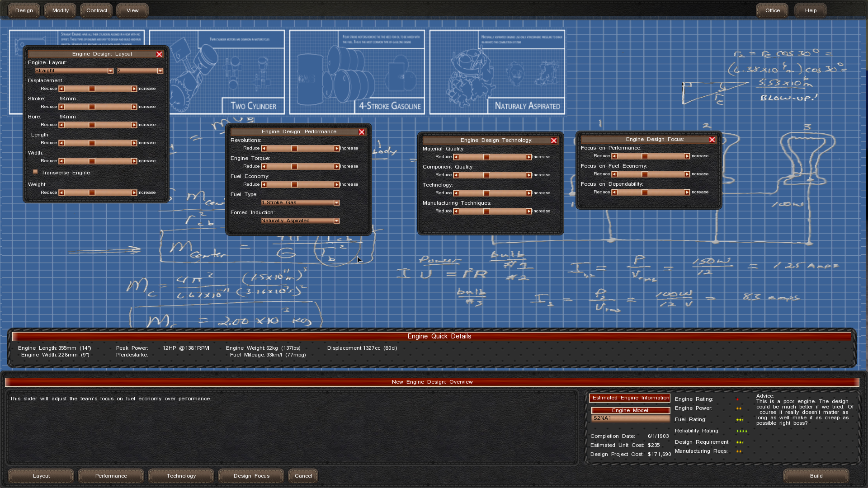Click the Fuel Economy slider handle

point(294,185)
